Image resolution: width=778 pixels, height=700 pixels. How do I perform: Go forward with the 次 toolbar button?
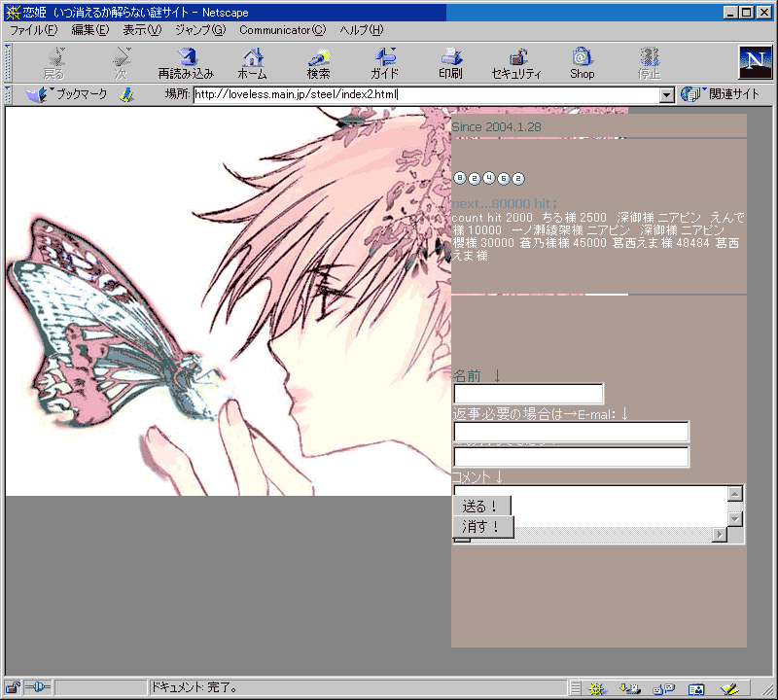click(121, 63)
